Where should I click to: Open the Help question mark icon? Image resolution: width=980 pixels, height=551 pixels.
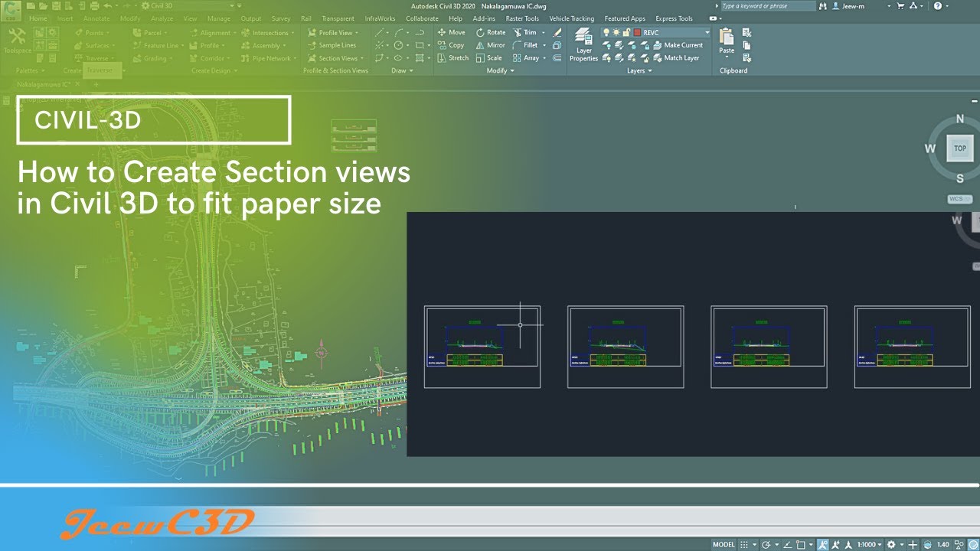(938, 5)
